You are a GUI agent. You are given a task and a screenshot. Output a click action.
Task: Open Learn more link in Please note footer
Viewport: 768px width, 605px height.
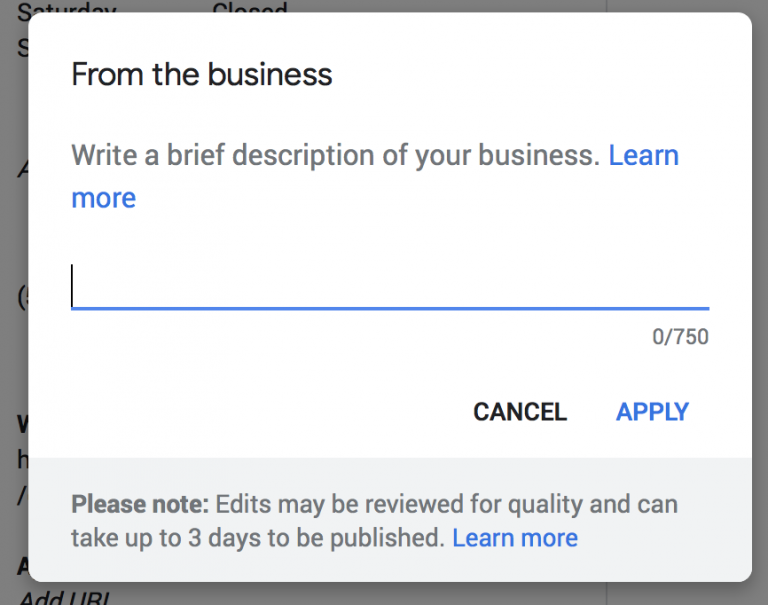point(515,538)
